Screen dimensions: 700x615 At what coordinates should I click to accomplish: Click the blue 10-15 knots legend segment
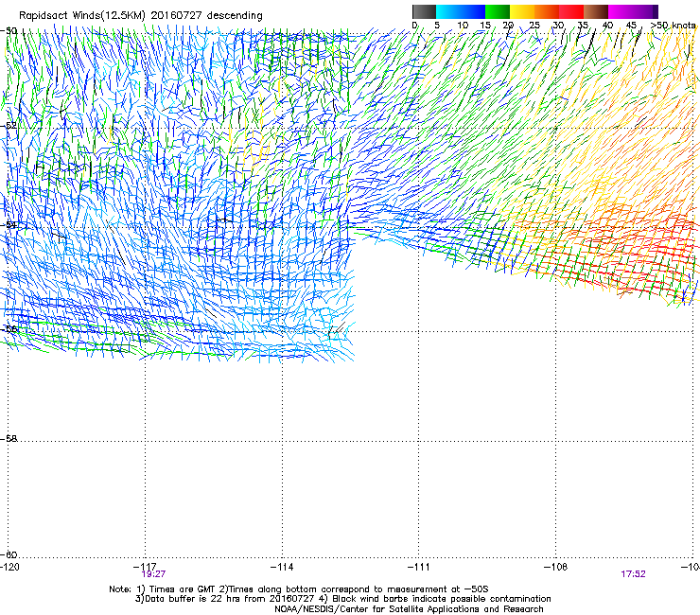(473, 11)
